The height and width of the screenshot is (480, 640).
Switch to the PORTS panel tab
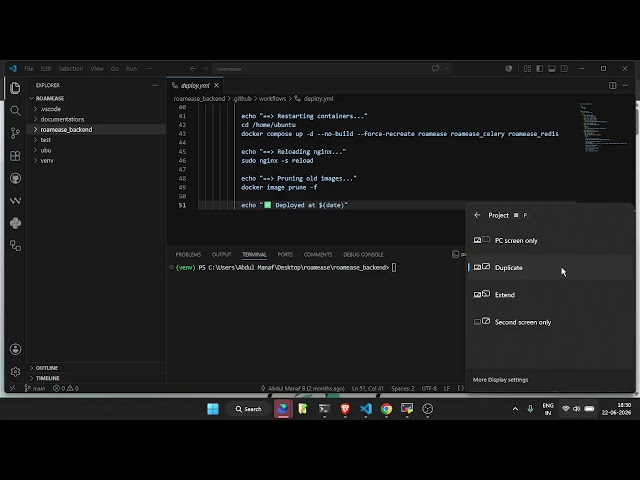coord(285,254)
